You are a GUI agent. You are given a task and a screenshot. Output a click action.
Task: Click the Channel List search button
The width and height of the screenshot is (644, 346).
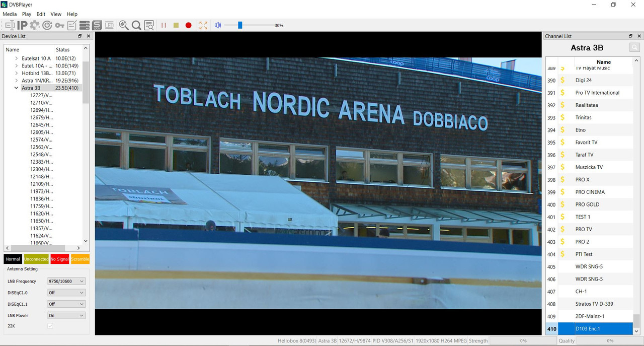(635, 47)
